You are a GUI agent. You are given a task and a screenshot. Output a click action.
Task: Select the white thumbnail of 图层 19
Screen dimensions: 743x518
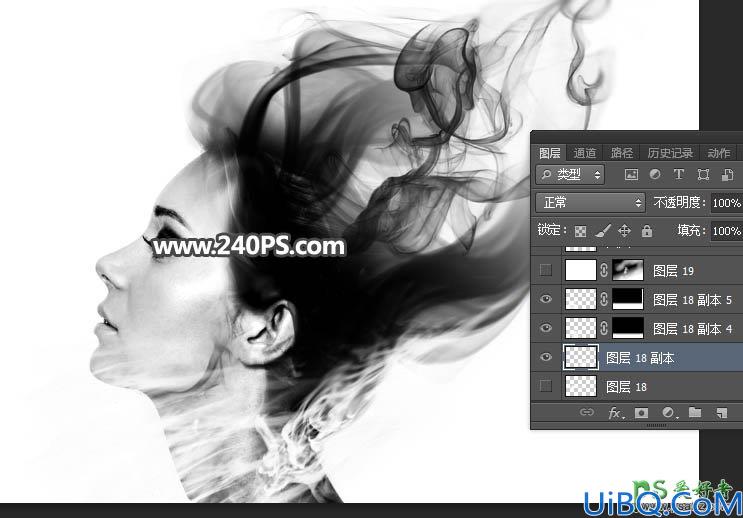pyautogui.click(x=581, y=270)
